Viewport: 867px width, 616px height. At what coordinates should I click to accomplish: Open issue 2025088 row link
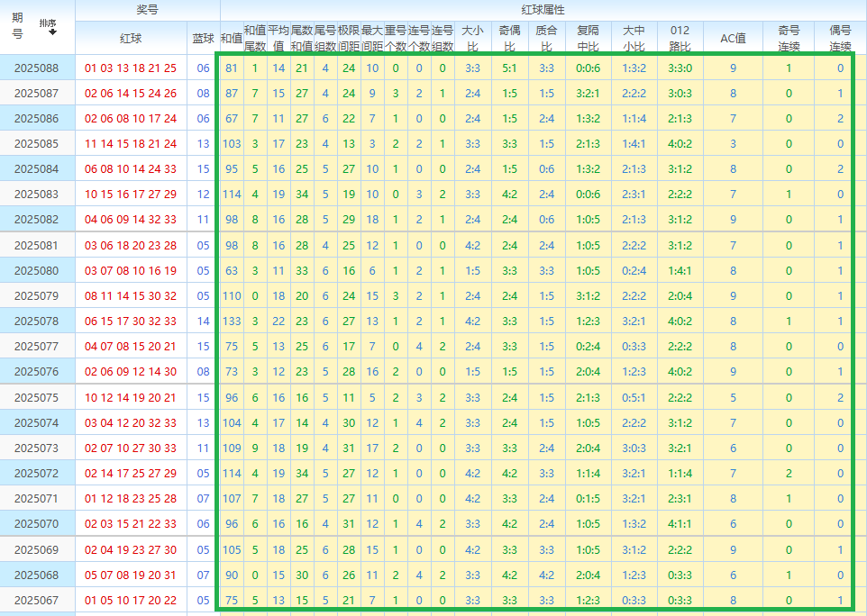[36, 68]
